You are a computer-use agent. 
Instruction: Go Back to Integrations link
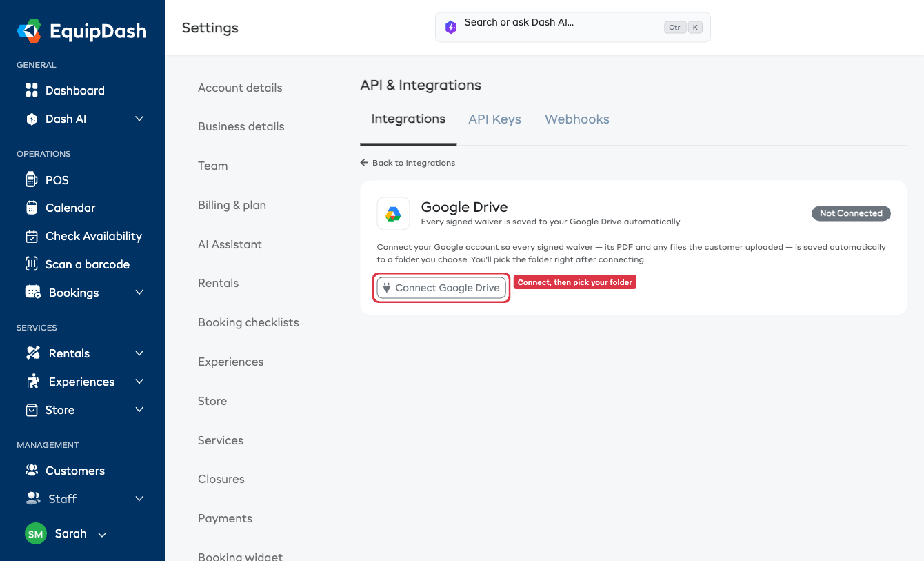coord(408,163)
